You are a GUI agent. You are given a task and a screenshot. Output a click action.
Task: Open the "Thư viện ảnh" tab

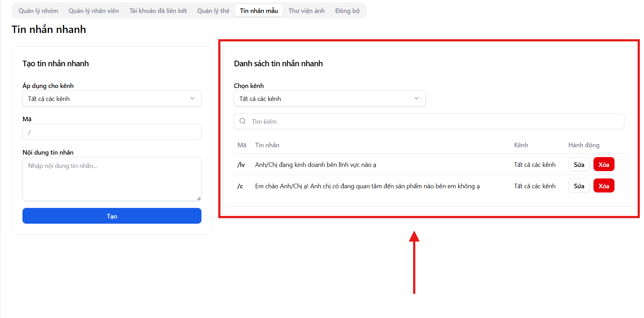[306, 11]
